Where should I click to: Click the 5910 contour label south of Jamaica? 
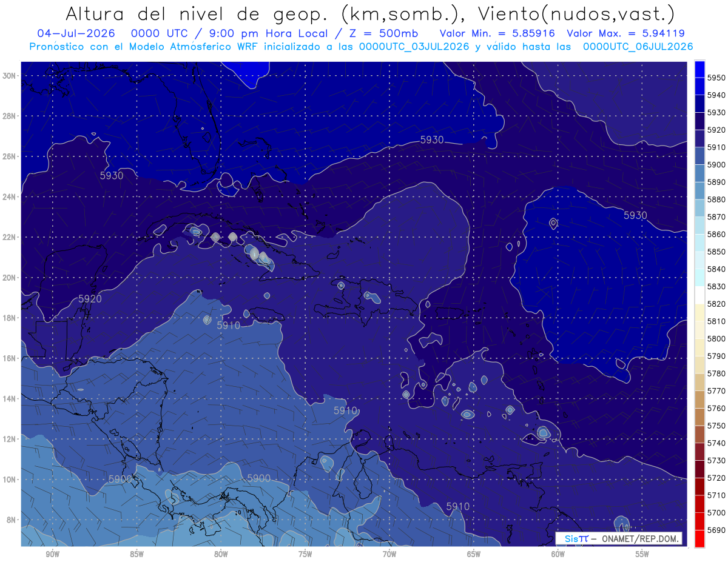tap(229, 326)
